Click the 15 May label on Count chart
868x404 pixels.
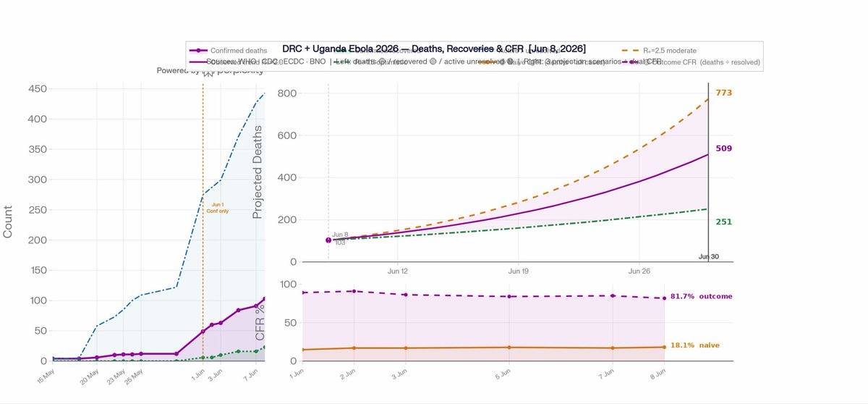(x=46, y=375)
